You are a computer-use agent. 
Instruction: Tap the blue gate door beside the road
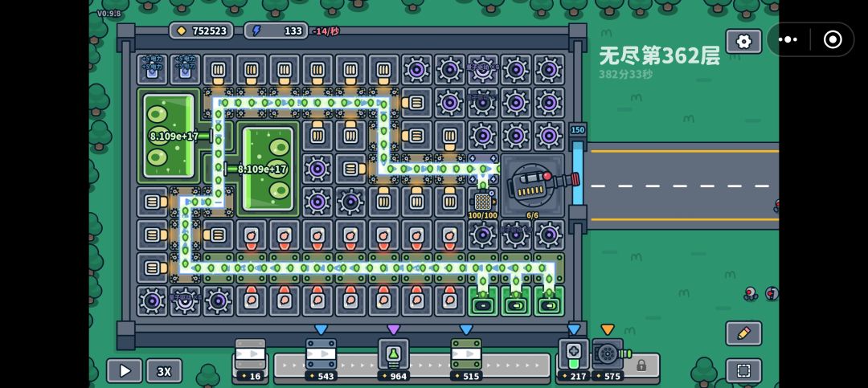tap(577, 172)
